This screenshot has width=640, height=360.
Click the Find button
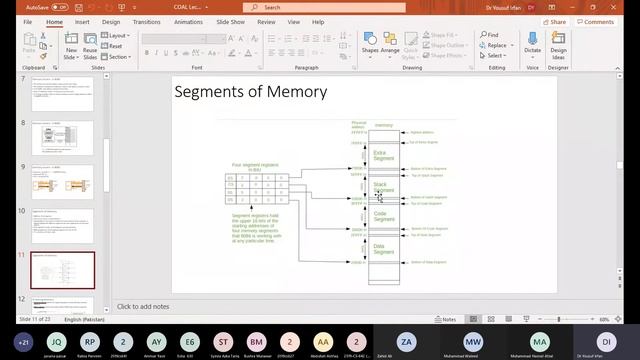489,35
